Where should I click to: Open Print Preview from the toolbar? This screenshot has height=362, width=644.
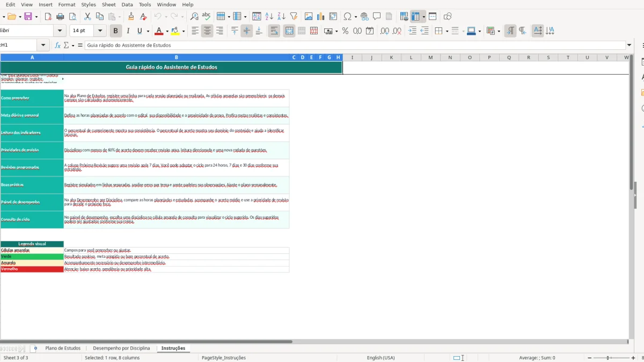[x=72, y=17]
